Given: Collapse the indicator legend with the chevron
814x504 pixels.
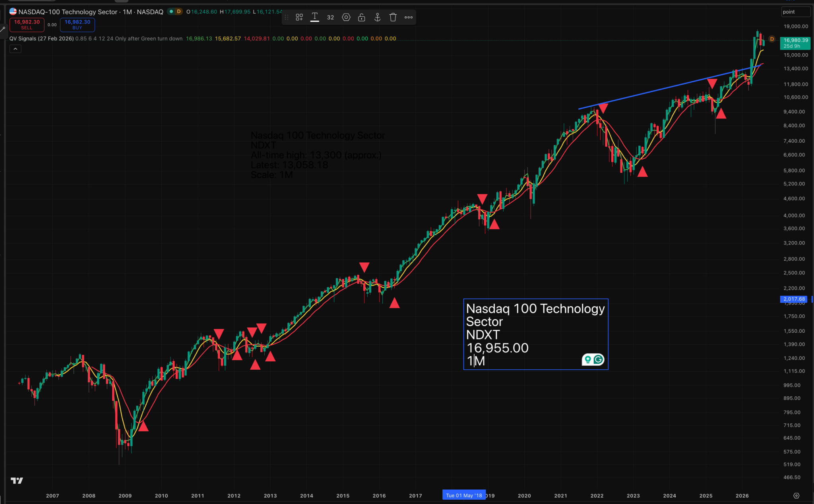Looking at the screenshot, I should (15, 49).
